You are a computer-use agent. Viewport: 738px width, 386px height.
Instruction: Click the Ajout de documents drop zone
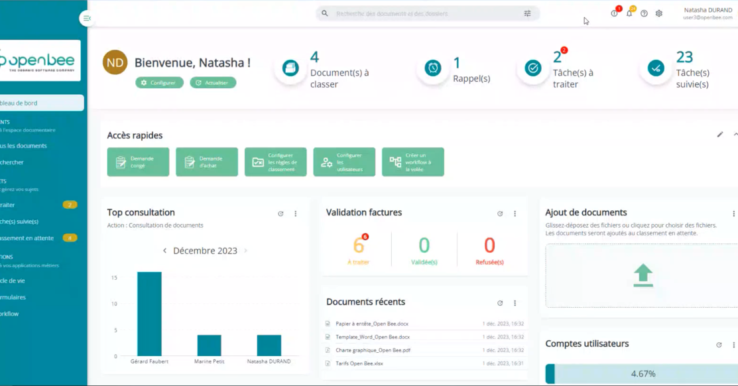(642, 275)
